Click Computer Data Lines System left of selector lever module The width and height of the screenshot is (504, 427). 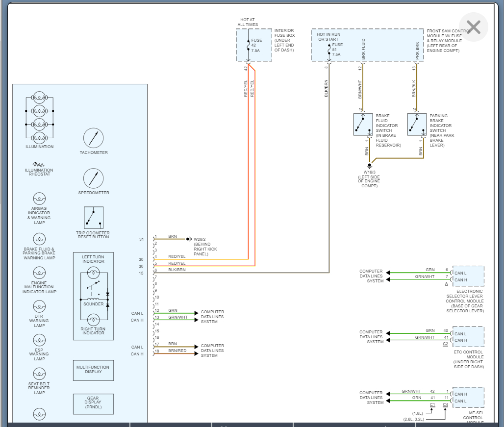tap(371, 276)
